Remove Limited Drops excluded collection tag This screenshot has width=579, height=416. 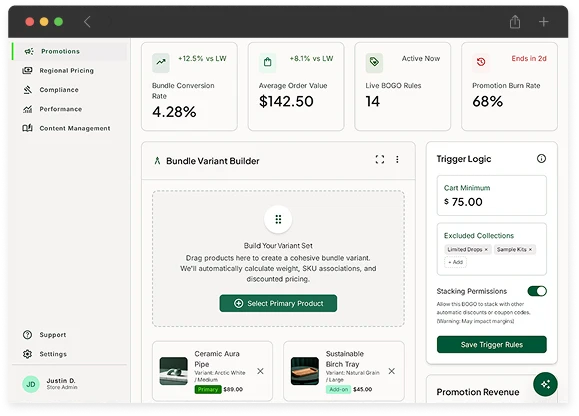pyautogui.click(x=486, y=250)
